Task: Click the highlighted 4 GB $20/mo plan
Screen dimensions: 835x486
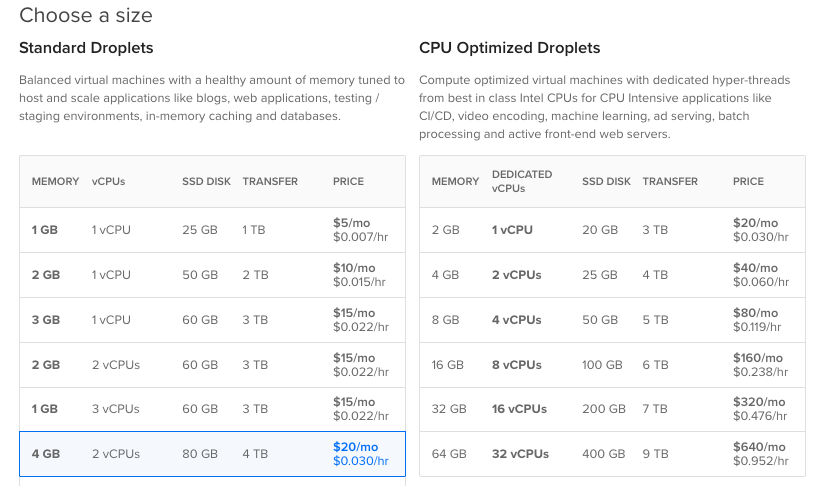Action: [212, 454]
